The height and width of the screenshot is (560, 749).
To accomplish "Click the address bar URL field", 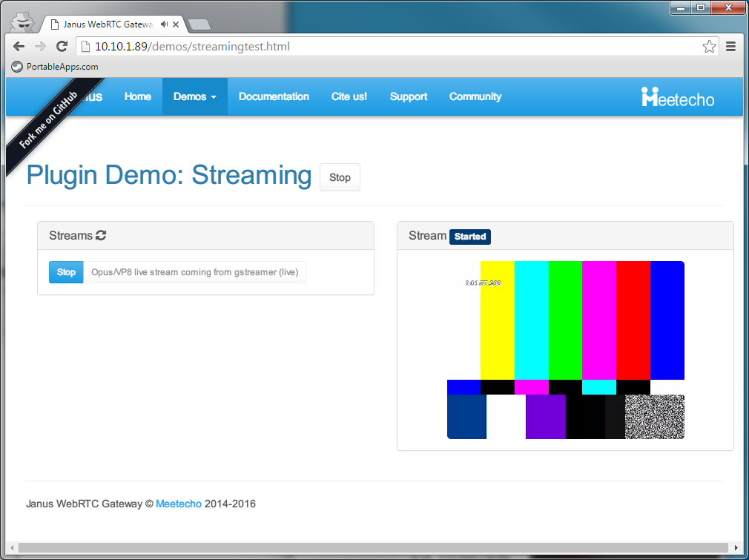I will point(397,46).
